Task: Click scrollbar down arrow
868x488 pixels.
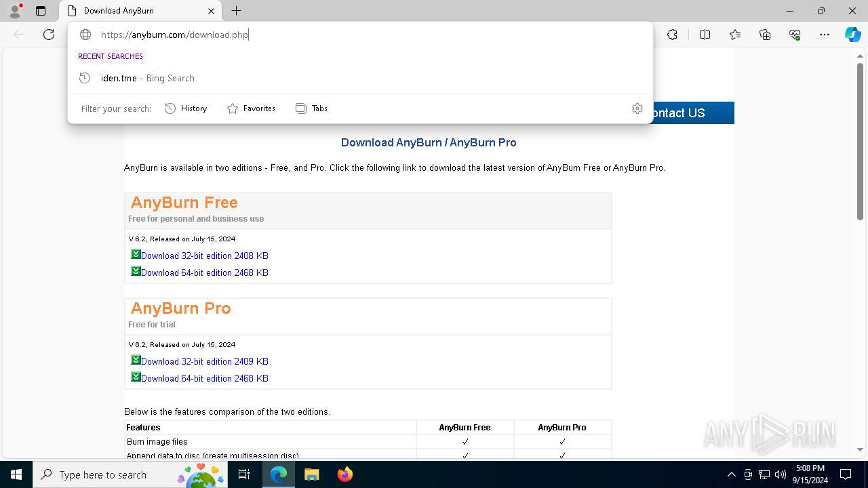Action: pos(860,449)
